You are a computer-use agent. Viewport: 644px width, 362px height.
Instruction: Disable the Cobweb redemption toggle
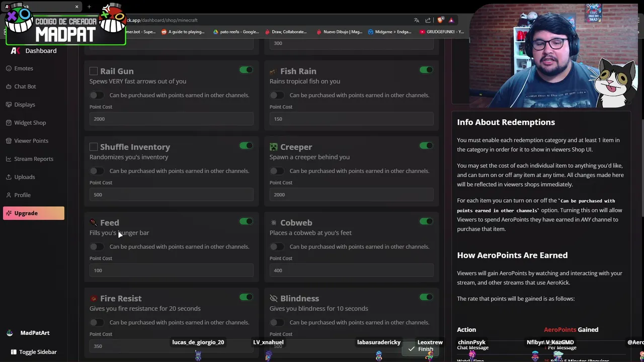tap(426, 221)
